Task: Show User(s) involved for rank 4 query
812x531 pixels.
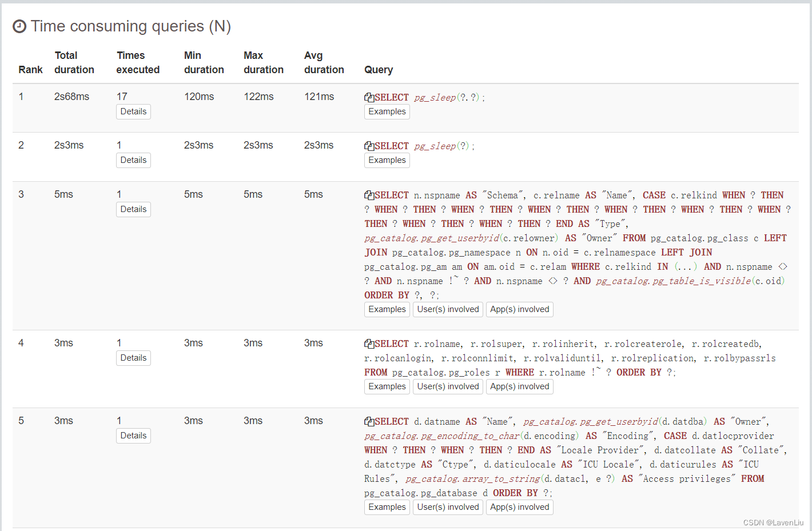Action: point(448,387)
